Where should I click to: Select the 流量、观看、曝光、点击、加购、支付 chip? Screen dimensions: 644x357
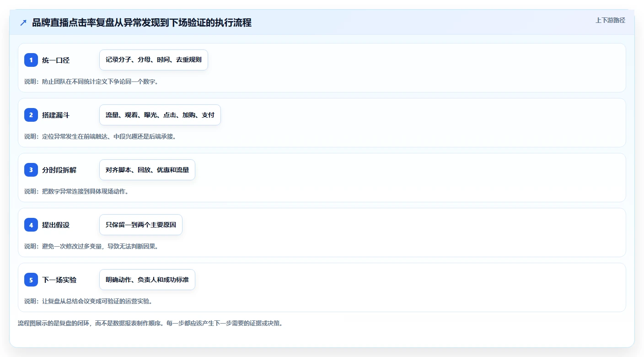(x=160, y=115)
